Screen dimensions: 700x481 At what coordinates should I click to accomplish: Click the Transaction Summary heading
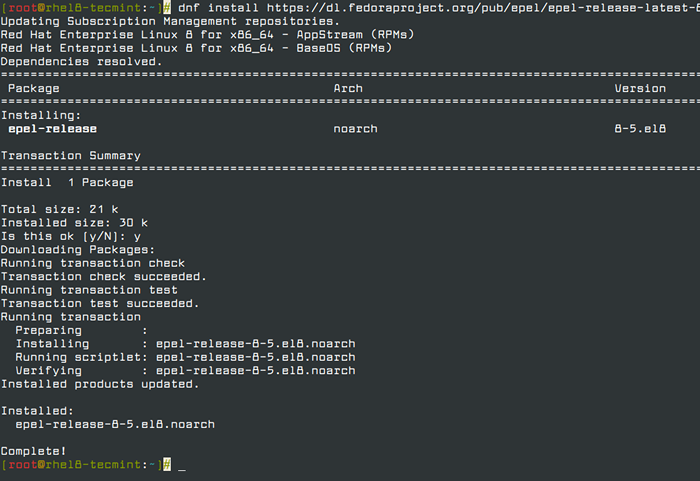(71, 156)
